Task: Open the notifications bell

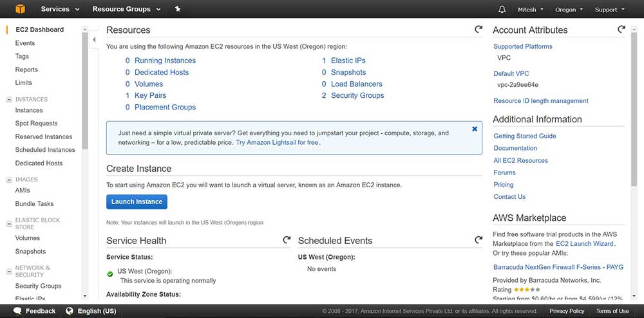Action: (502, 10)
